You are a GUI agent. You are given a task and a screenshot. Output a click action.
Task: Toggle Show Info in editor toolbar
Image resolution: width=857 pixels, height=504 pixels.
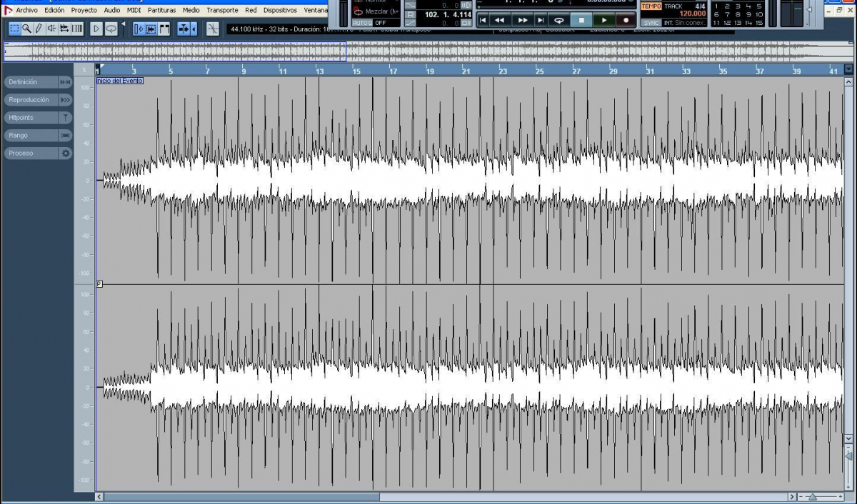pos(139,29)
